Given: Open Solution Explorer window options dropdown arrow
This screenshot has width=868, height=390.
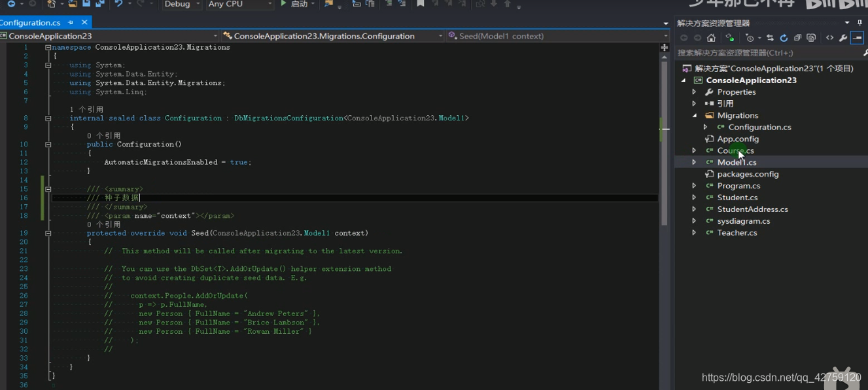Looking at the screenshot, I should [847, 23].
